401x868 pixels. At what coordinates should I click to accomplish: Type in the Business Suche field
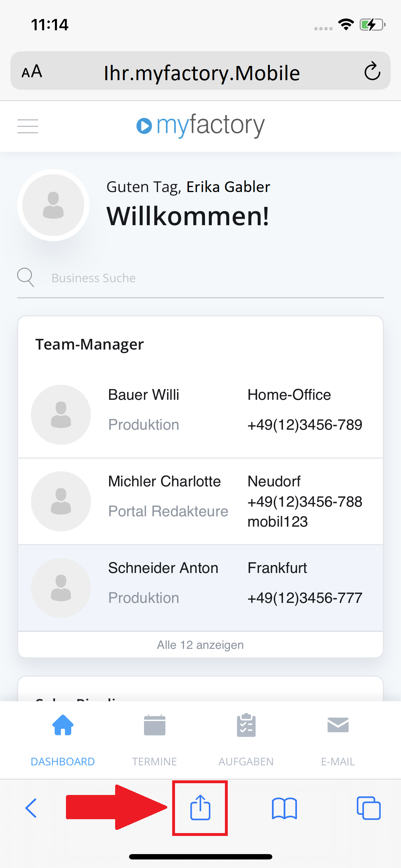(x=214, y=278)
